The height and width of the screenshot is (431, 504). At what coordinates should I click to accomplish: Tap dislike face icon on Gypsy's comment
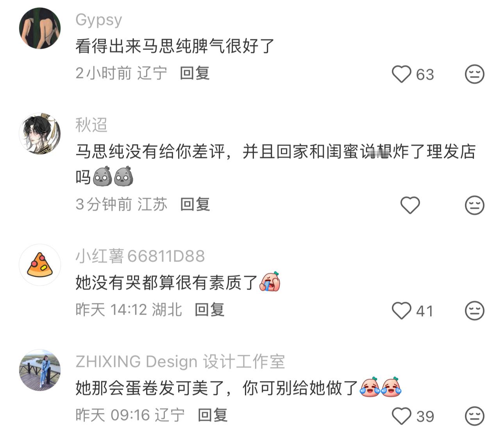(x=475, y=74)
